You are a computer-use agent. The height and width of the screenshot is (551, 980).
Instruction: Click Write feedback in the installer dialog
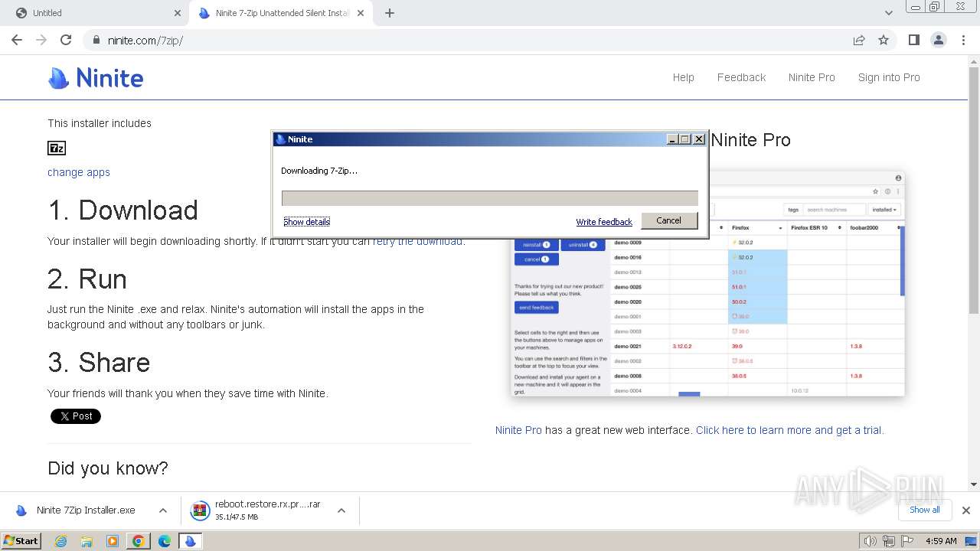(604, 222)
